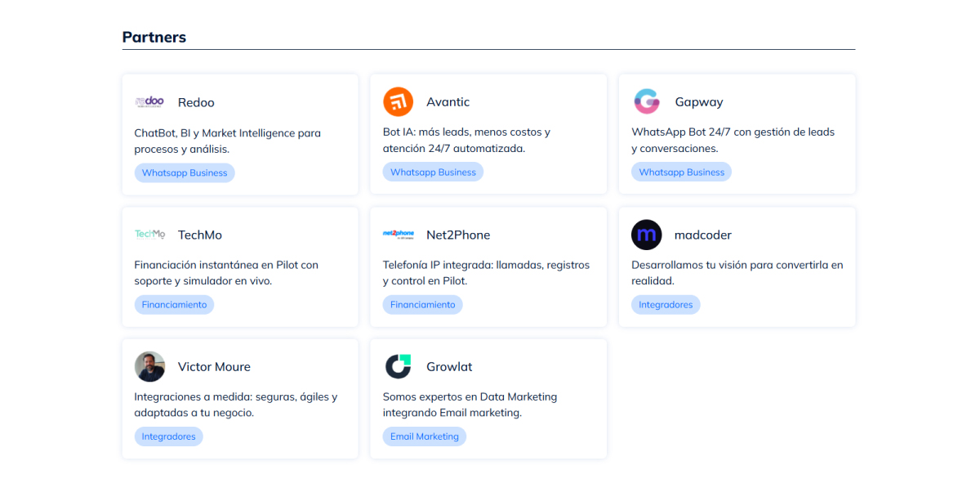
Task: Click the Net2Phone logo icon
Action: click(398, 235)
